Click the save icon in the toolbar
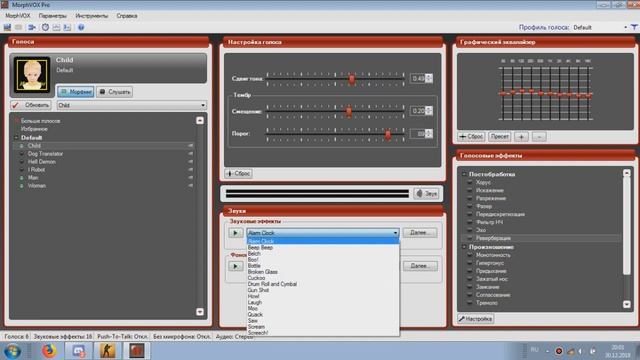The width and height of the screenshot is (640, 360). (7, 27)
